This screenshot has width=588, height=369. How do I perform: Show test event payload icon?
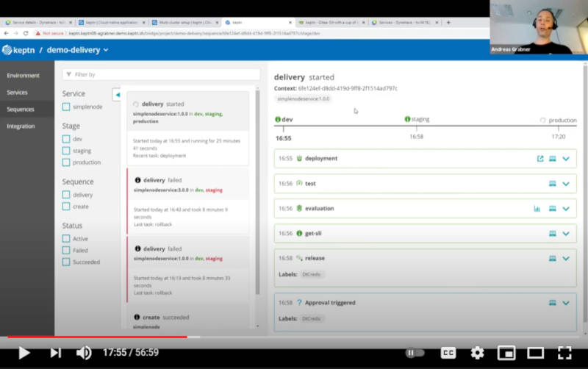point(553,184)
